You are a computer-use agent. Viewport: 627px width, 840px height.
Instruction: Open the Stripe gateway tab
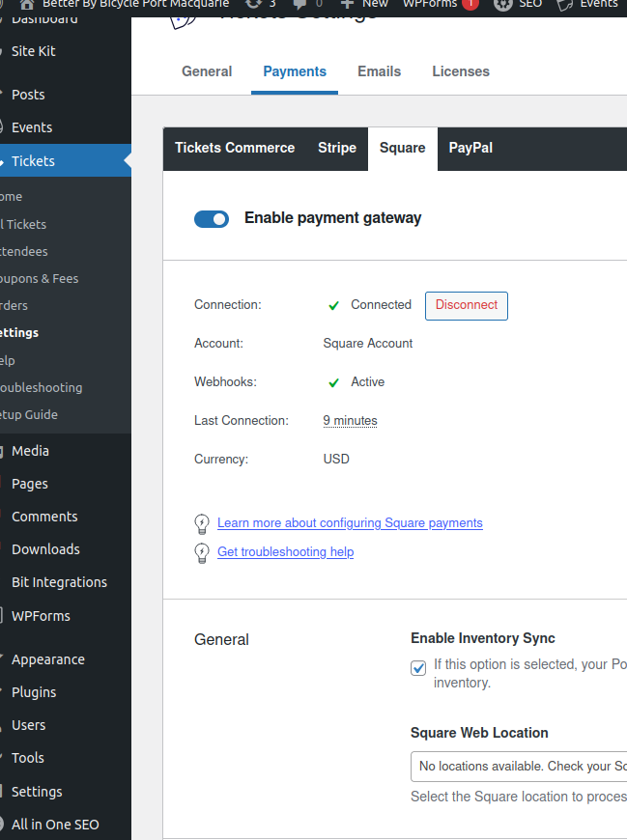[x=337, y=148]
